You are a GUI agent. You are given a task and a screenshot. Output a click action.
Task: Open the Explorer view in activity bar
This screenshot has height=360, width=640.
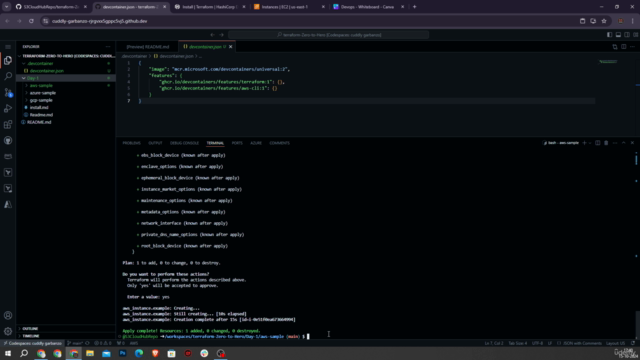[x=8, y=60]
